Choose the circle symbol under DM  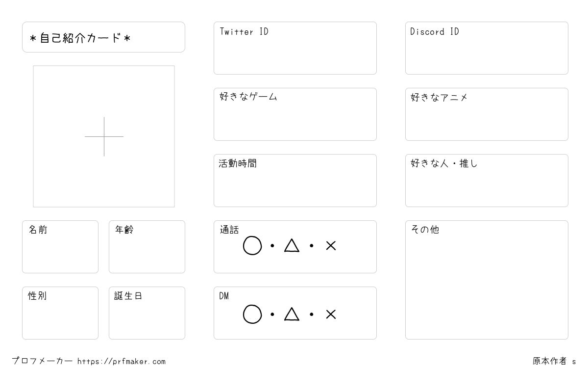[x=252, y=315]
